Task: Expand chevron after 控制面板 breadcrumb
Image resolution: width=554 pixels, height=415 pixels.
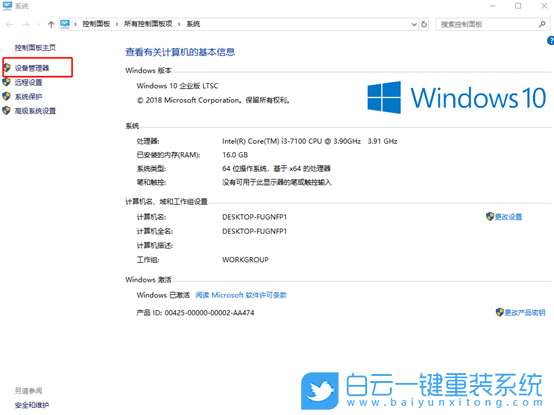Action: (117, 24)
